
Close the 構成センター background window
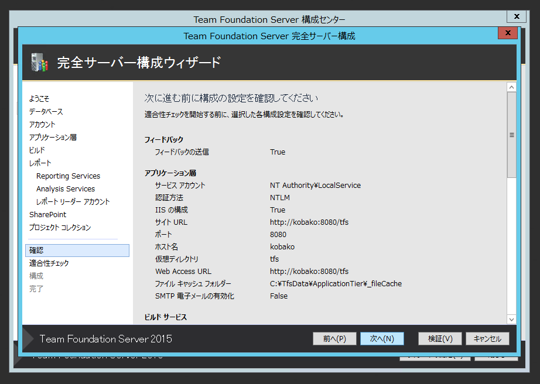click(517, 16)
